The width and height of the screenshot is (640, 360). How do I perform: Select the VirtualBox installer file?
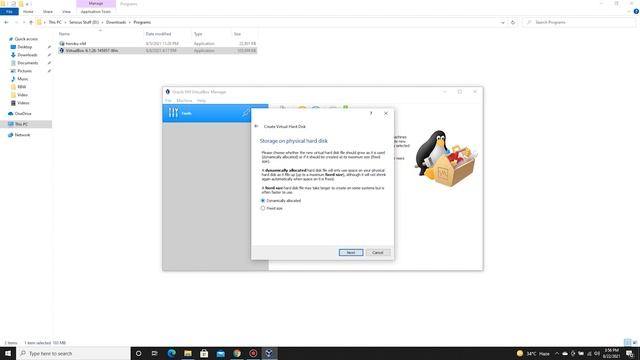[157, 51]
